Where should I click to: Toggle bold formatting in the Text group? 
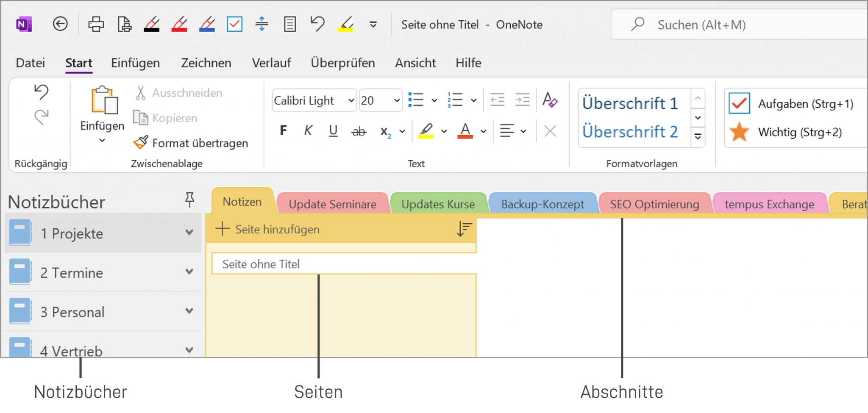coord(283,131)
